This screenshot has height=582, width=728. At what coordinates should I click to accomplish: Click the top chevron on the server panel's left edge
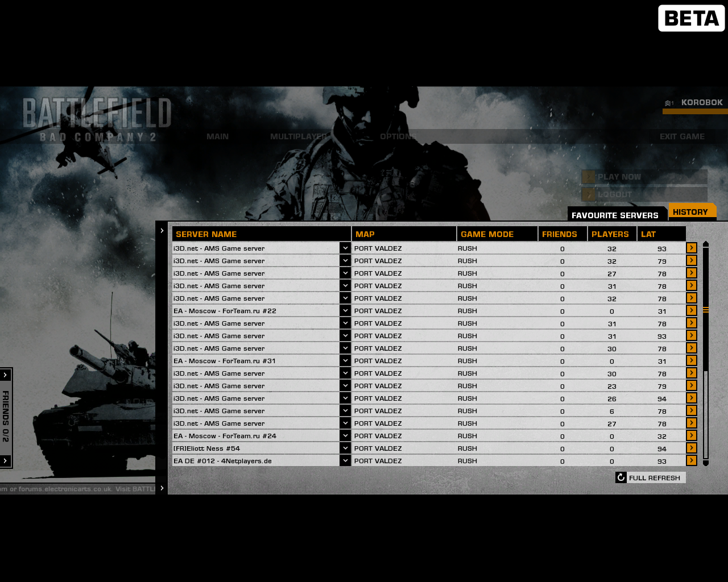click(x=162, y=231)
